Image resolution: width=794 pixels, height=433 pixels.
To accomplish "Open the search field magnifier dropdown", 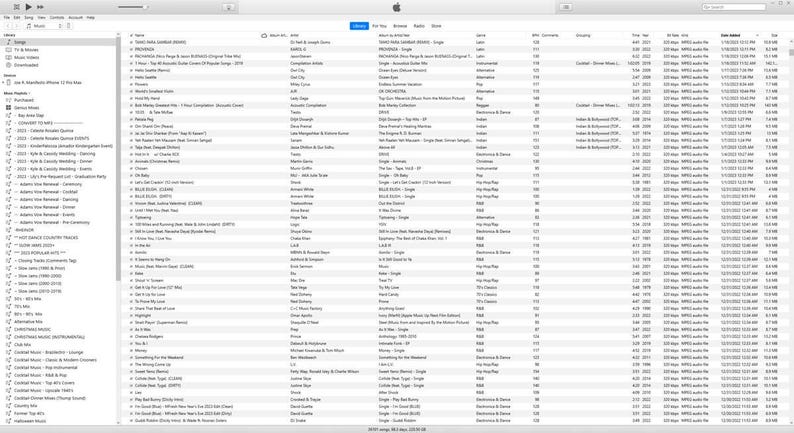I will click(706, 7).
